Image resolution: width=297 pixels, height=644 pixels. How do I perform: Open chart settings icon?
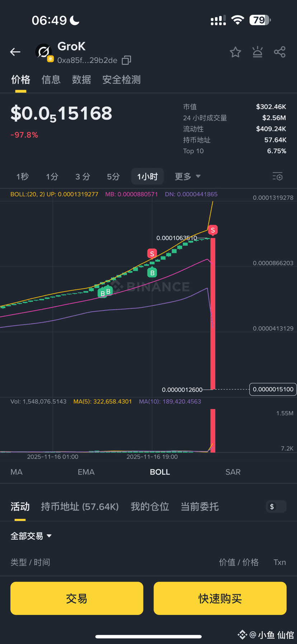click(278, 177)
